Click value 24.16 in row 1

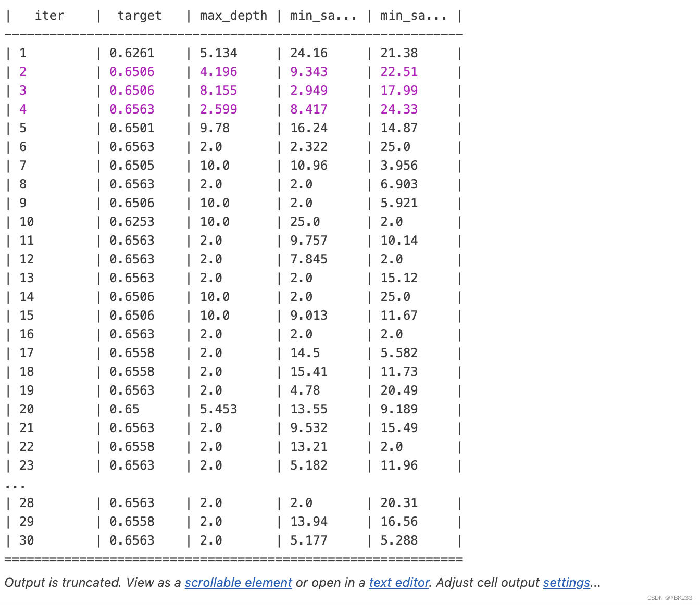(309, 53)
